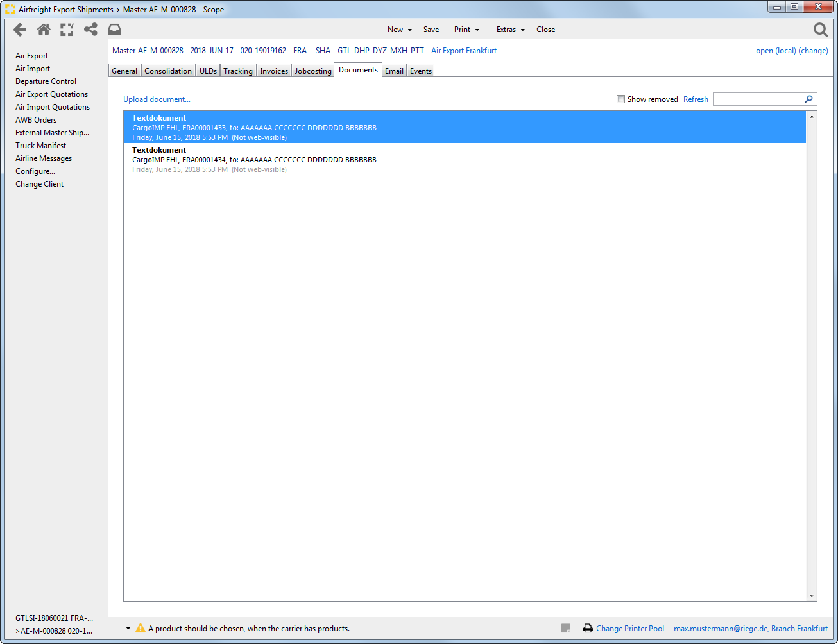838x644 pixels.
Task: Click the printer icon in status bar
Action: [588, 629]
